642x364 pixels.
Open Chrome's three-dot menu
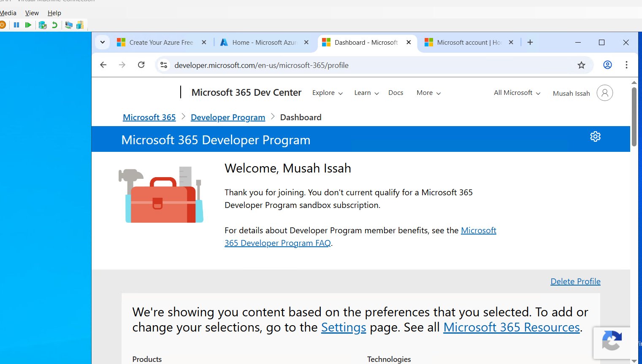pyautogui.click(x=626, y=65)
